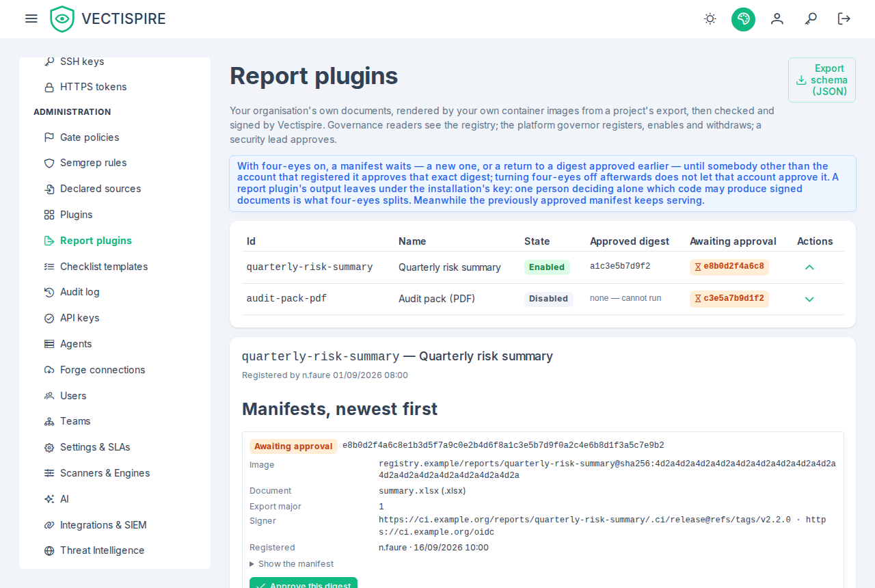Viewport: 875px width, 588px height.
Task: Collapse the quarterly-risk-summary row chevron
Action: point(809,267)
